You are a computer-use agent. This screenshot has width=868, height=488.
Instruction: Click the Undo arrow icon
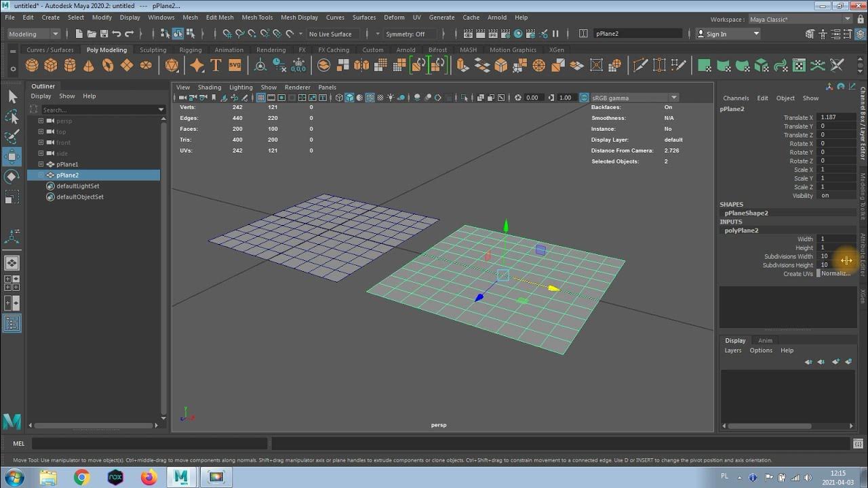click(x=117, y=33)
